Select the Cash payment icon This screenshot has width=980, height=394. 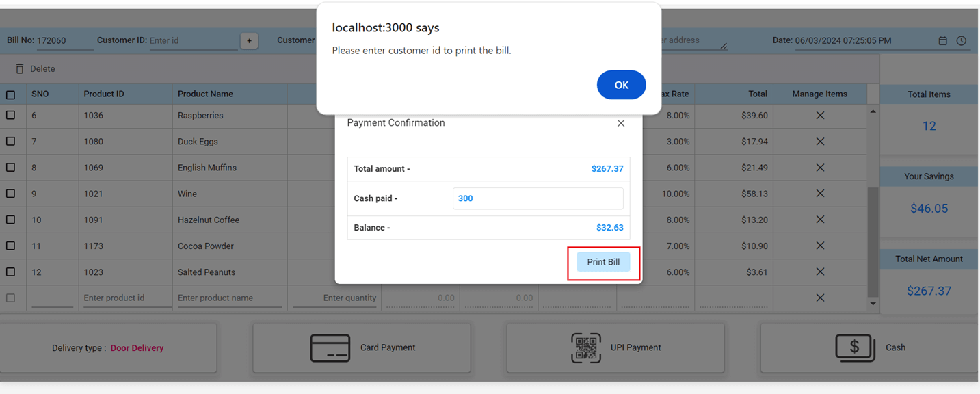855,347
